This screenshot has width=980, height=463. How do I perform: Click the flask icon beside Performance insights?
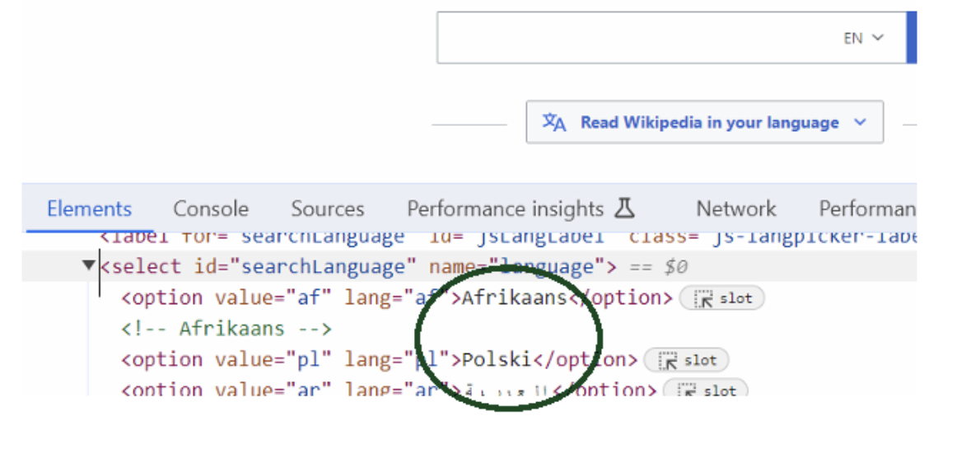(623, 208)
